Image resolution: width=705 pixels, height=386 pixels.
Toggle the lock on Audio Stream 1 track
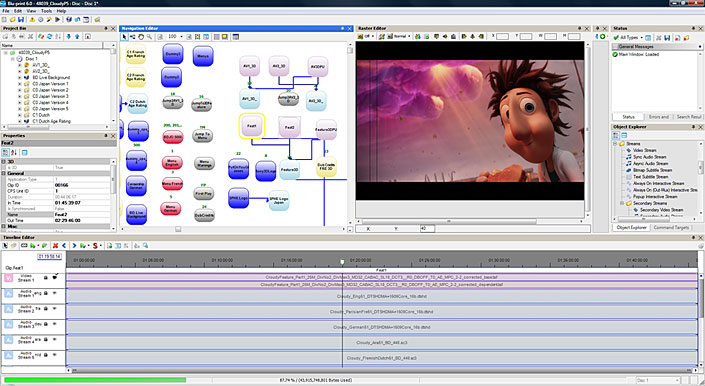click(x=46, y=293)
